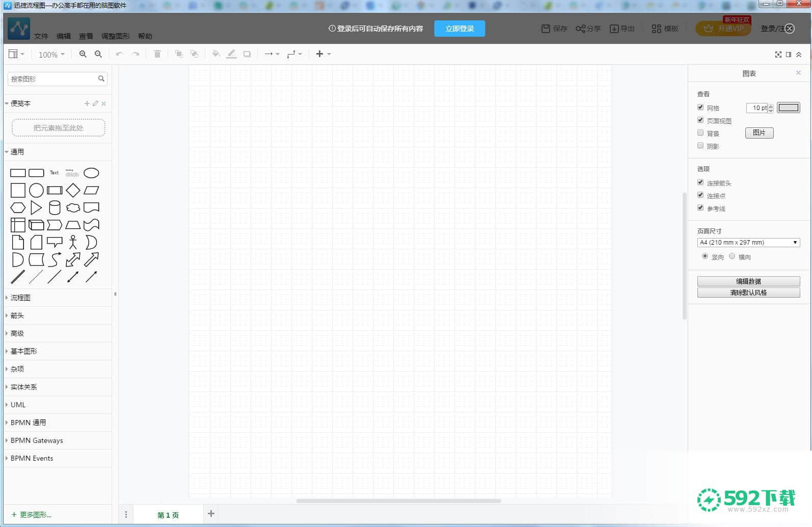The image size is (812, 527).
Task: Toggle the 连接箭头 checkbox
Action: 700,182
